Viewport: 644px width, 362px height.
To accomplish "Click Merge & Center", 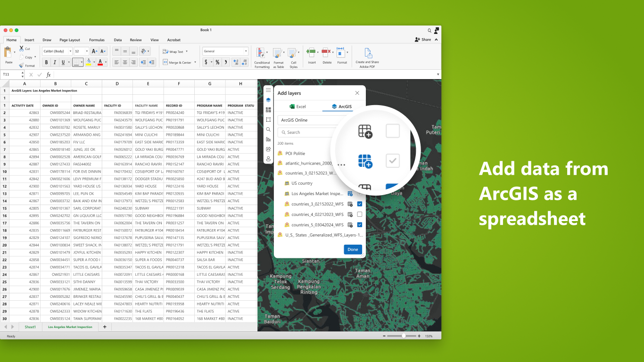I will click(177, 62).
